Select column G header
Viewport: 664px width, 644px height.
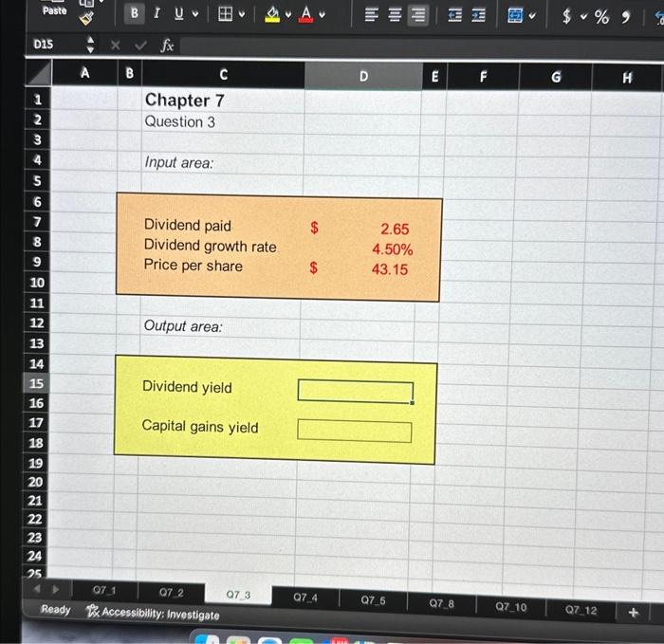pyautogui.click(x=556, y=77)
